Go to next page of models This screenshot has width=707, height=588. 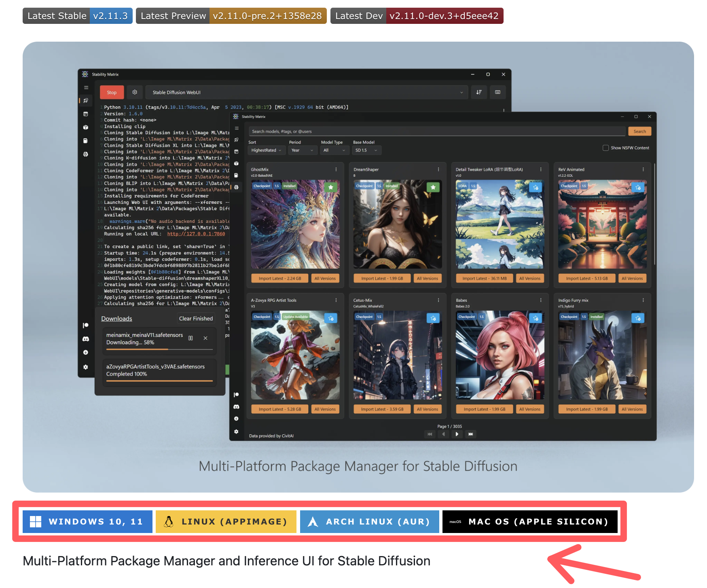pyautogui.click(x=457, y=434)
